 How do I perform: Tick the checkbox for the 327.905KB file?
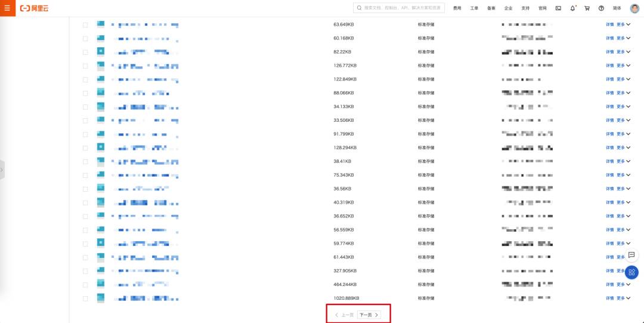coord(85,271)
